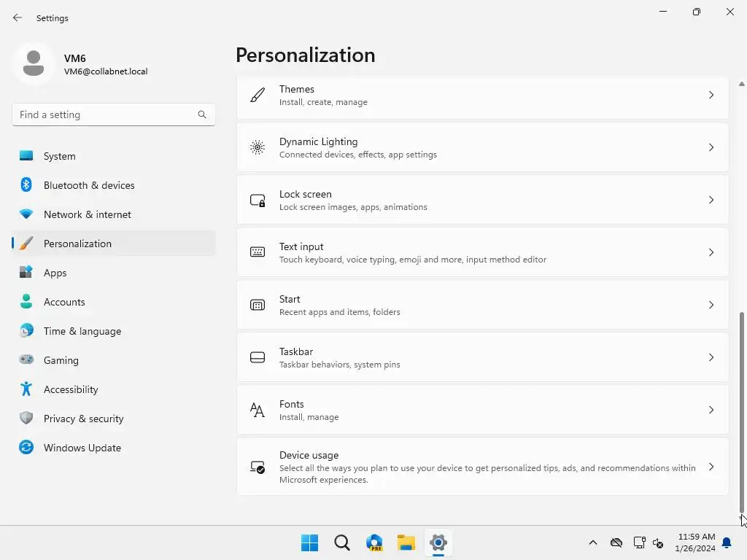
Task: Click the scrollbar up arrow
Action: 741,84
